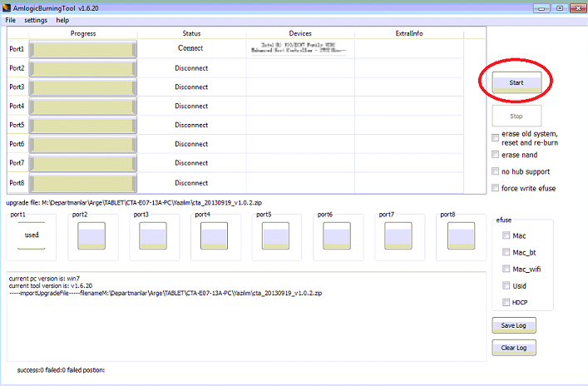Click the Port1 device description cell
The width and height of the screenshot is (588, 386).
[299, 47]
